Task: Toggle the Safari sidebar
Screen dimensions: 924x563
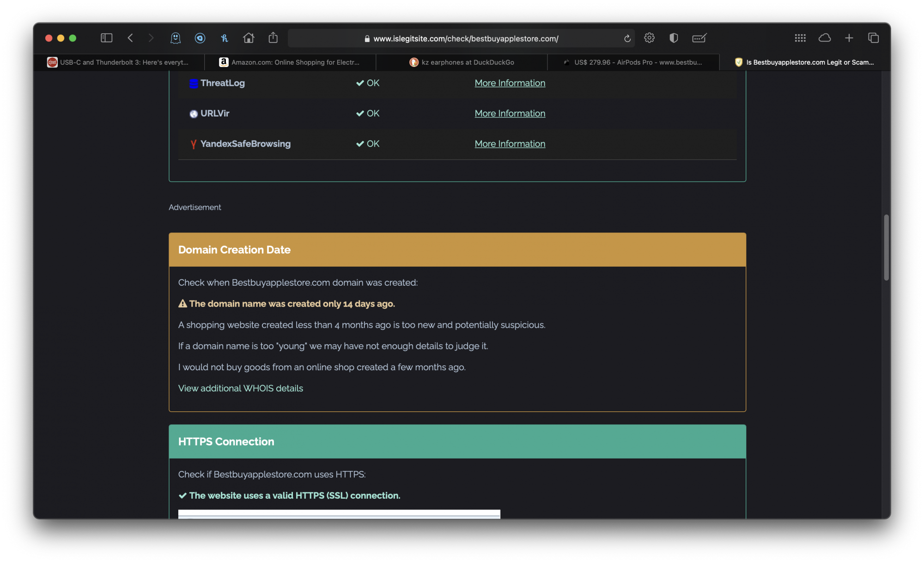Action: click(106, 38)
